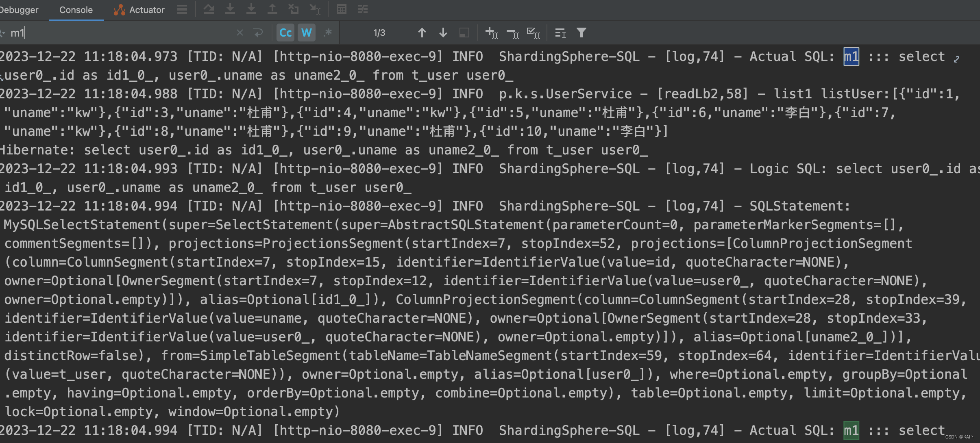Click the filter search results funnel icon
This screenshot has width=980, height=443.
click(x=581, y=33)
